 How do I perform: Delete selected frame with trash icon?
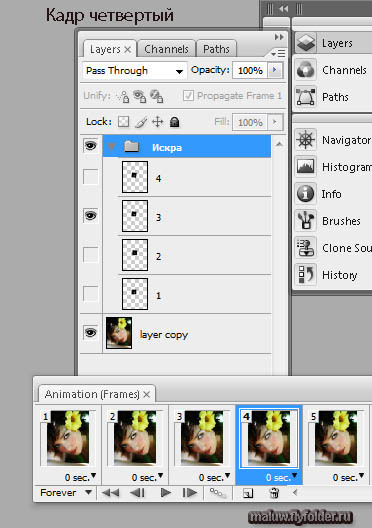click(274, 493)
